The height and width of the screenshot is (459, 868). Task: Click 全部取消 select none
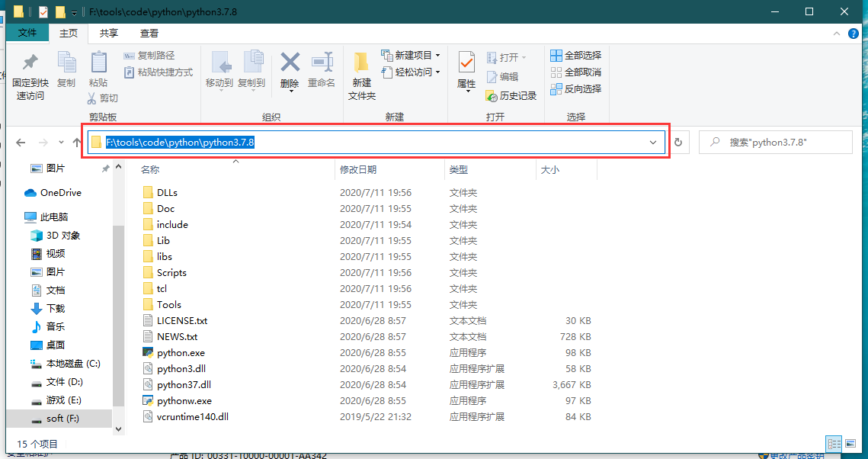[575, 72]
